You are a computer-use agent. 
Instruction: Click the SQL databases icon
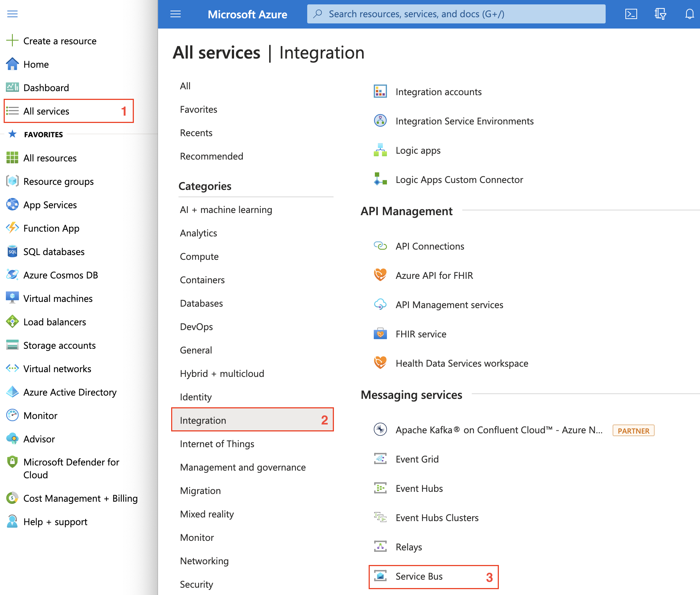(x=12, y=251)
